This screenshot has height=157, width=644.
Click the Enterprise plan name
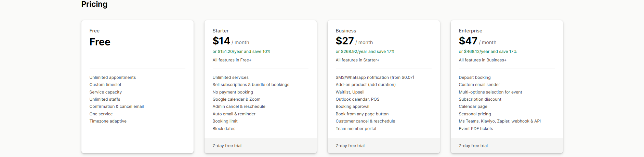(x=470, y=31)
